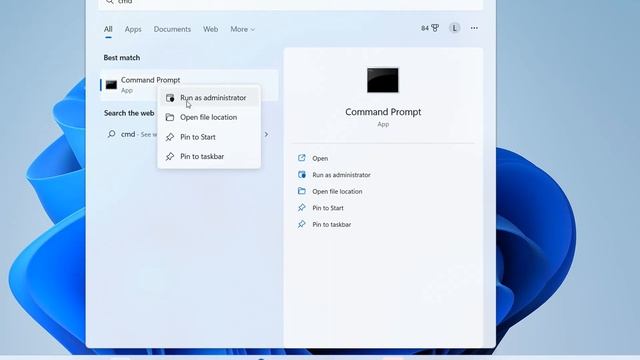Select Run as administrator in context menu
Viewport: 640px width, 360px height.
coord(209,98)
